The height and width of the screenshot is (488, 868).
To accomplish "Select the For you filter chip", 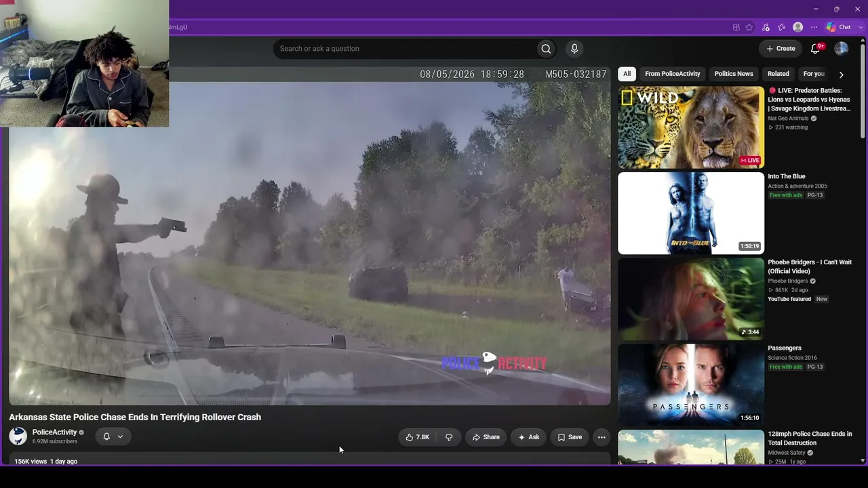I will [814, 74].
